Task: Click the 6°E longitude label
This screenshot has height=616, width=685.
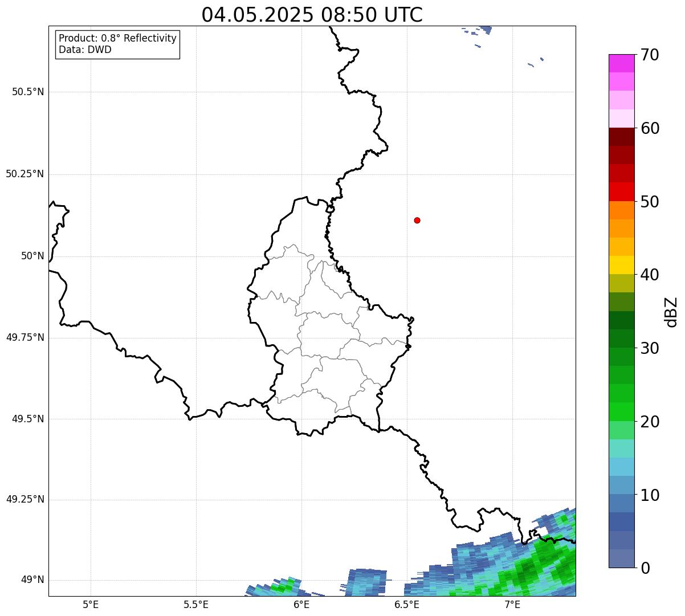Action: (301, 605)
